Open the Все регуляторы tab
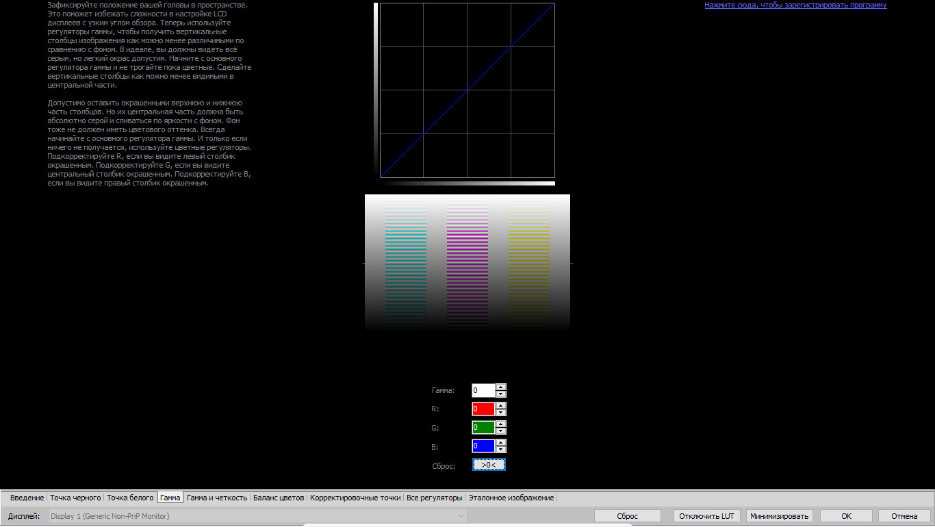 (x=435, y=497)
